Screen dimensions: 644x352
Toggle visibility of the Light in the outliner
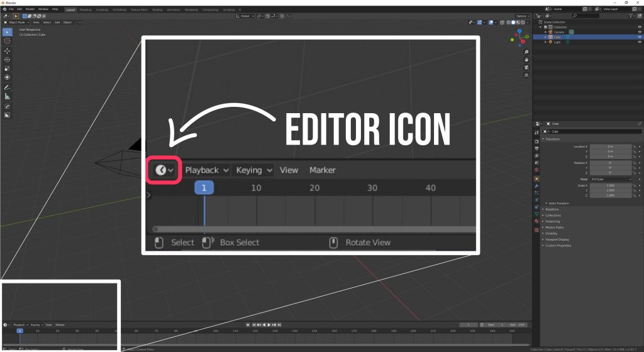click(x=639, y=41)
